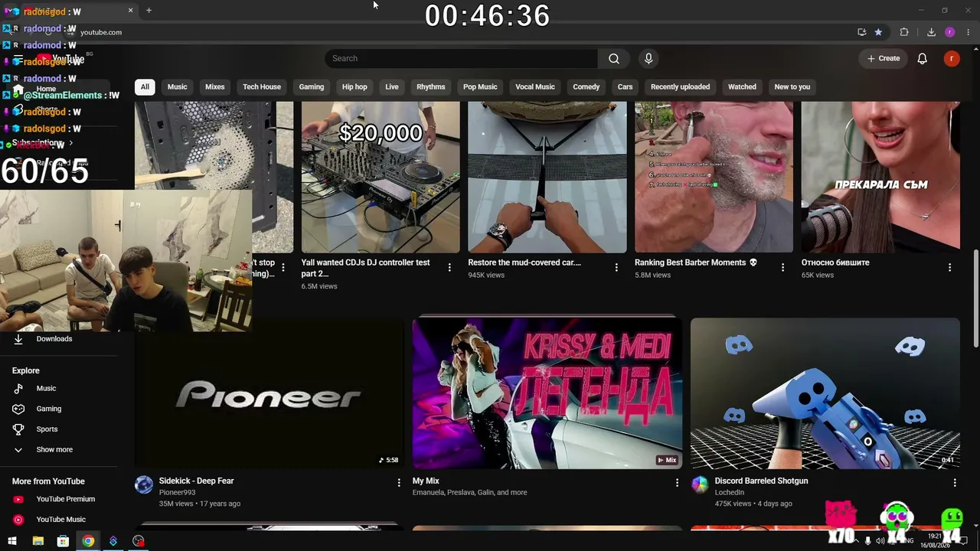Open the YouTube account avatar menu

click(952, 59)
